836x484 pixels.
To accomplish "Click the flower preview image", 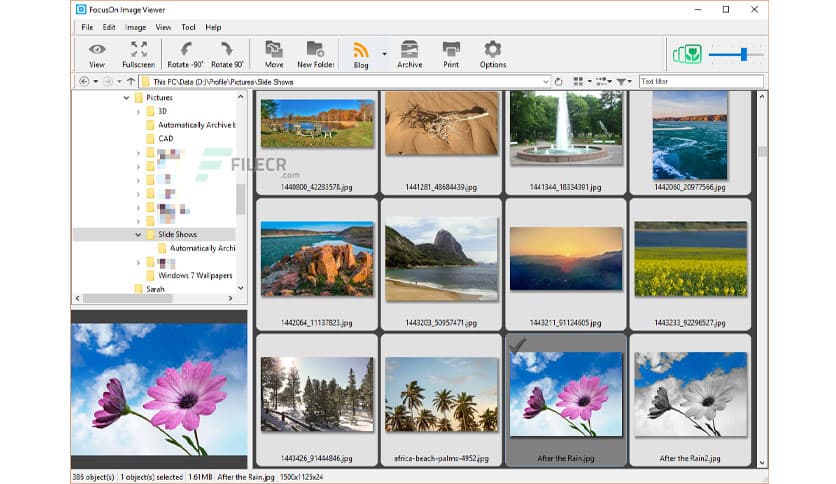I will tap(159, 389).
